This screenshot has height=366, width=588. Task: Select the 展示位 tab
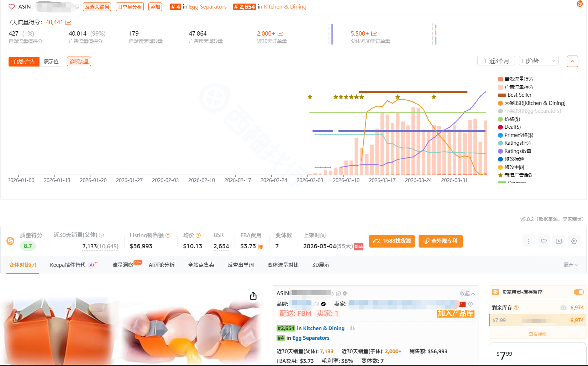pyautogui.click(x=51, y=62)
